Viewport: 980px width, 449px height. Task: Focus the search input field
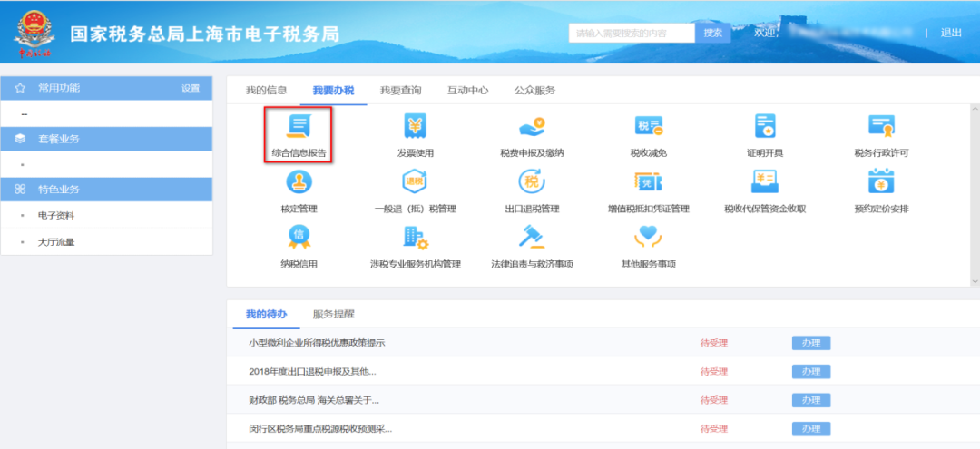pyautogui.click(x=632, y=33)
